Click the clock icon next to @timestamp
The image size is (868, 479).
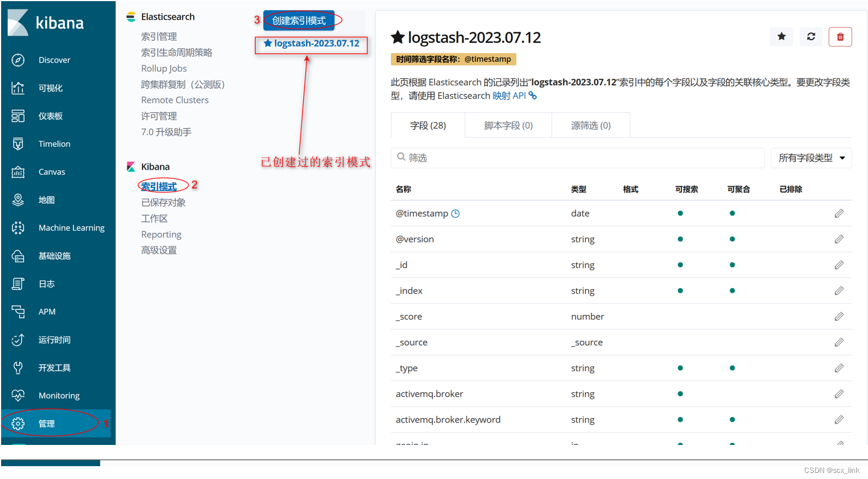coord(455,213)
